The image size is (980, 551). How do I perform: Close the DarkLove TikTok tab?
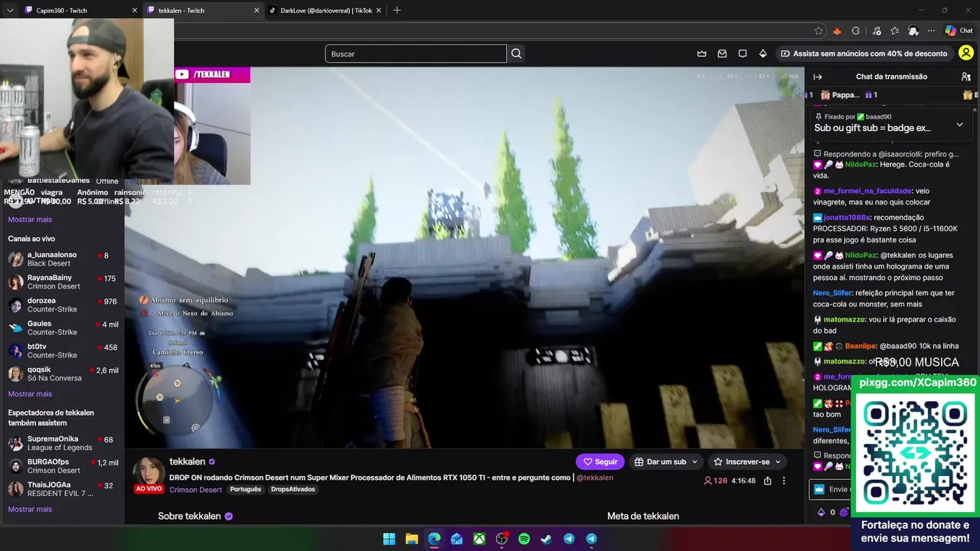(x=378, y=11)
